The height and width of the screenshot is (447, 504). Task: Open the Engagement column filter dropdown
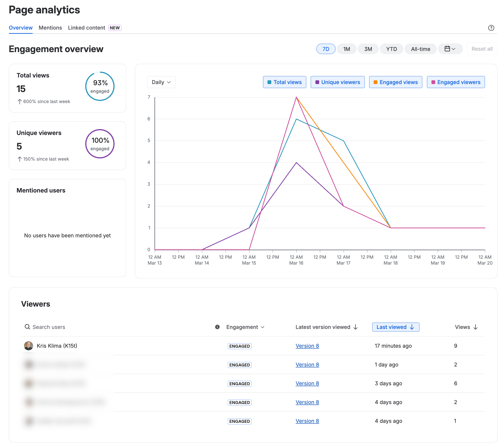(x=263, y=327)
